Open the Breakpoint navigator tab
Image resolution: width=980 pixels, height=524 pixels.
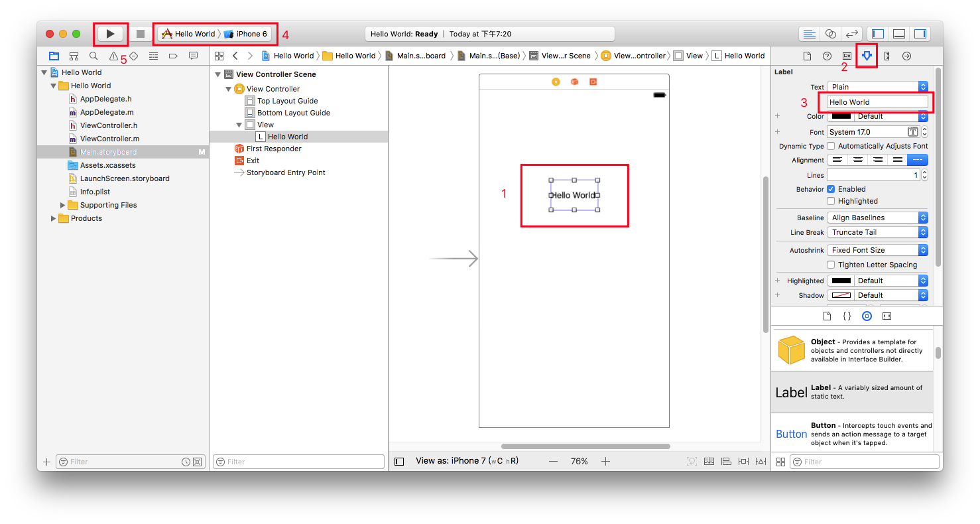[x=173, y=56]
